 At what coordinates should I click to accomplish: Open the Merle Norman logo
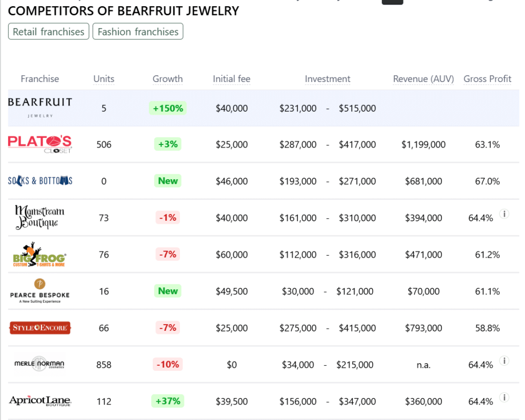[39, 364]
